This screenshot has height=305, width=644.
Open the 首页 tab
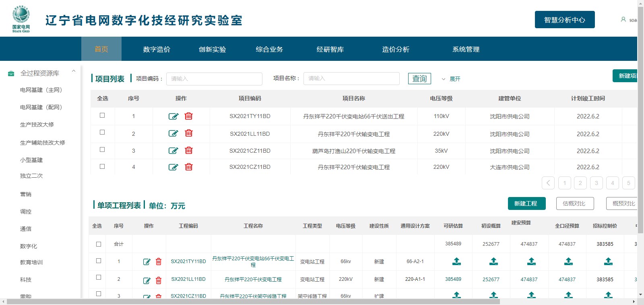[101, 49]
